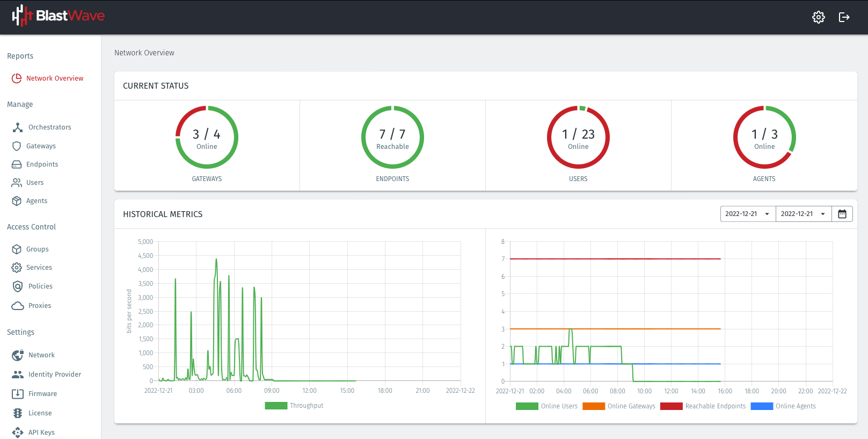
Task: Open Network Overview report
Action: [54, 78]
